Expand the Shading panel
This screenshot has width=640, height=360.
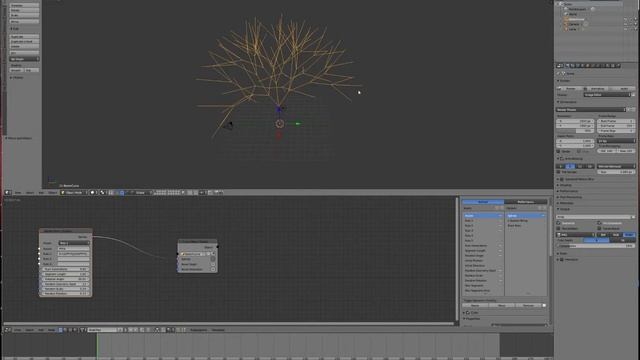point(565,185)
